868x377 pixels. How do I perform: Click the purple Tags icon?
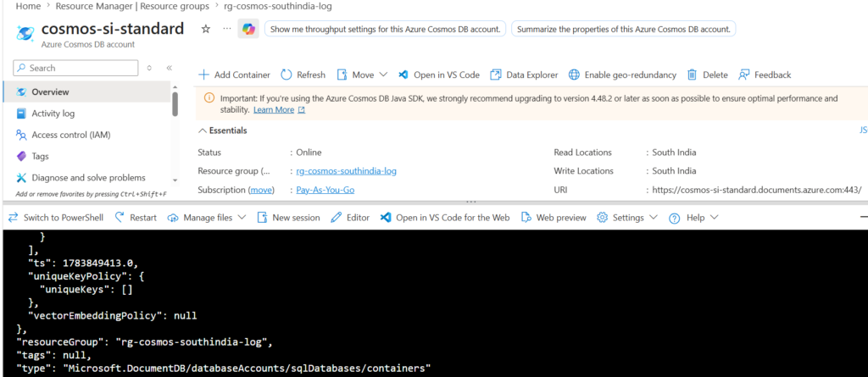[x=21, y=156]
